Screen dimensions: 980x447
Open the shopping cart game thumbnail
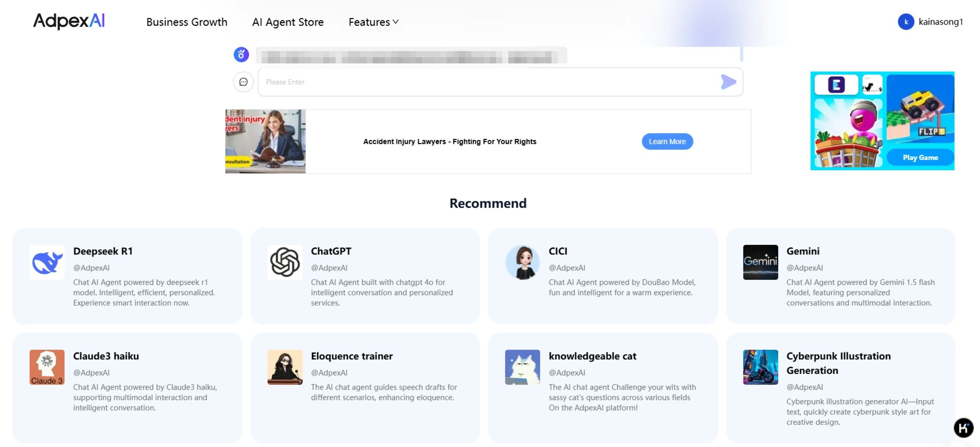tap(848, 133)
